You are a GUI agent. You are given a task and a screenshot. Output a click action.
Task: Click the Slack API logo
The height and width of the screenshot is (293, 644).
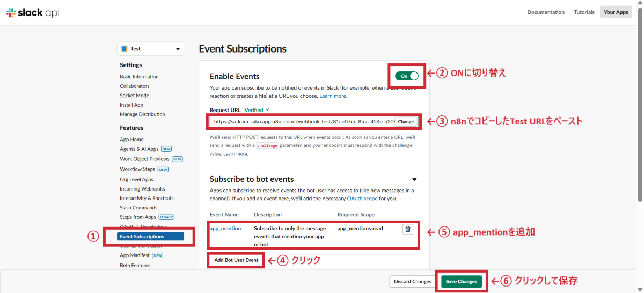tap(33, 12)
